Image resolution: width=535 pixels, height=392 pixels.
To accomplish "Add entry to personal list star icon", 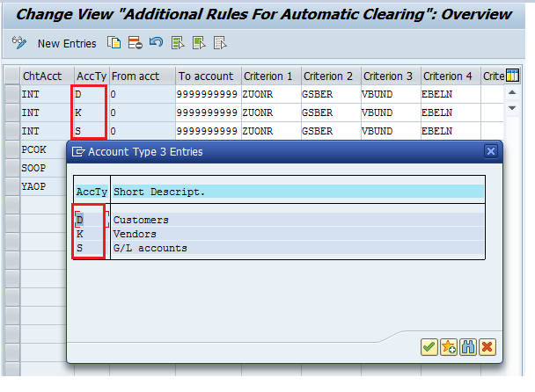I will tap(449, 347).
